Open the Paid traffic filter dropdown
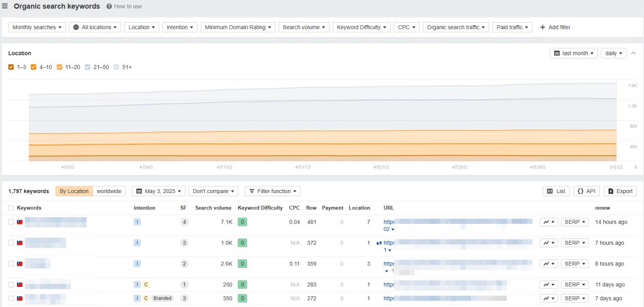Viewport: 644px width, 307px height. 512,28
